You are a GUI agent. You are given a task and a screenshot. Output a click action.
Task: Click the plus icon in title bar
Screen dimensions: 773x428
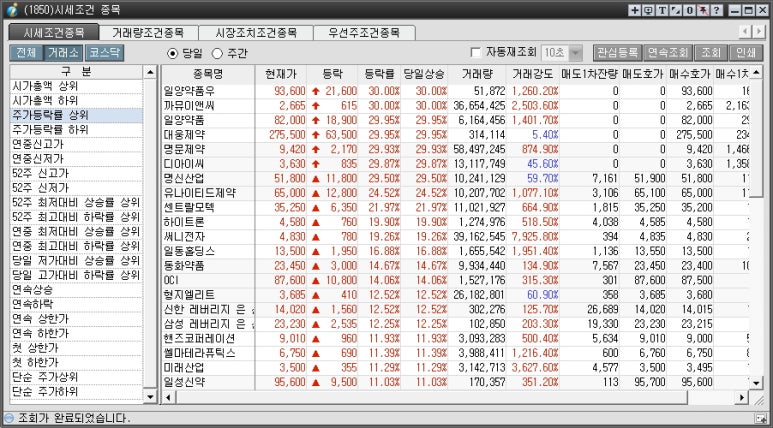point(634,10)
